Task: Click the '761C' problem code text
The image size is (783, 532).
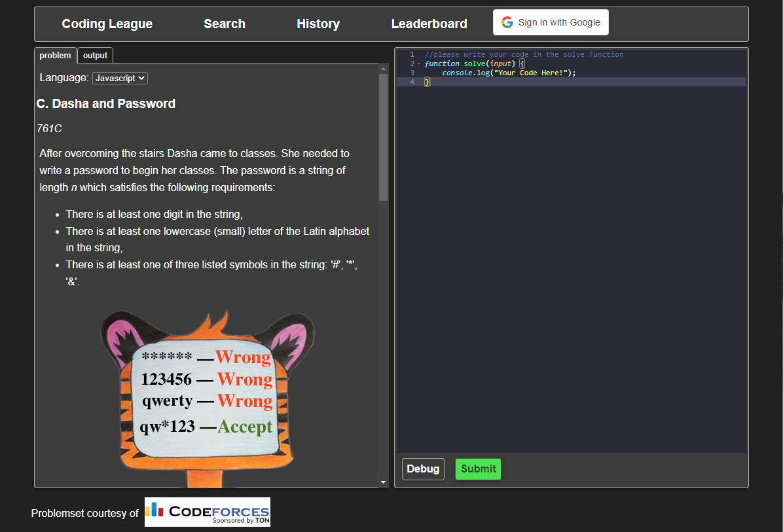Action: point(49,129)
